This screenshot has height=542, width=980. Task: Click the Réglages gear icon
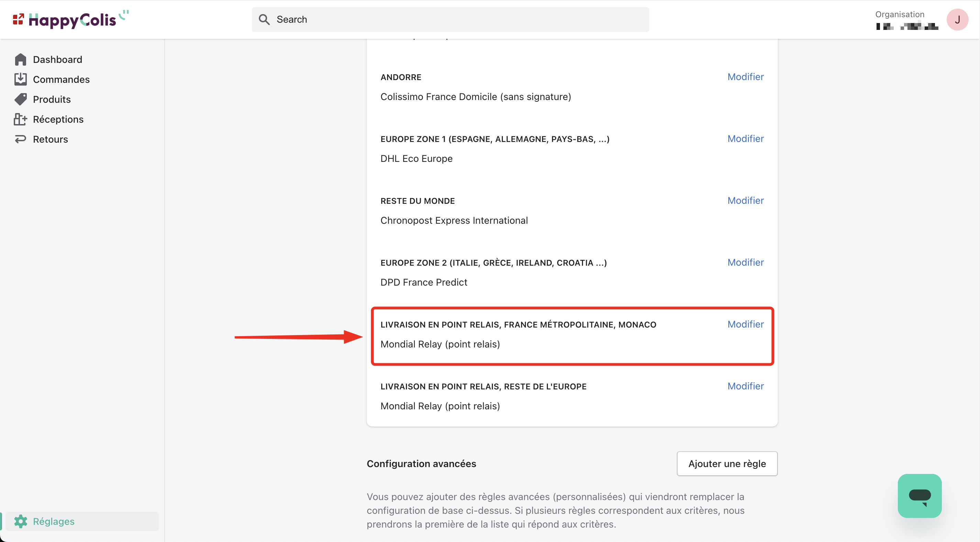pos(21,521)
